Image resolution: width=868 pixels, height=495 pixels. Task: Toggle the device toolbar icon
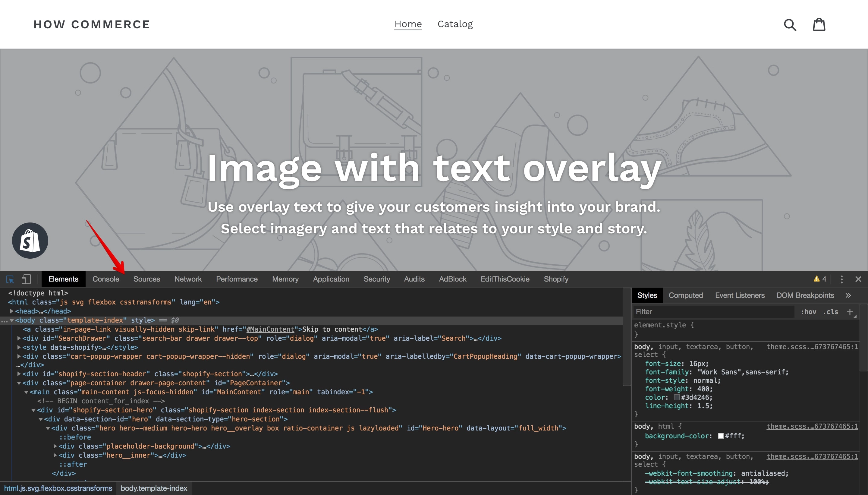26,279
